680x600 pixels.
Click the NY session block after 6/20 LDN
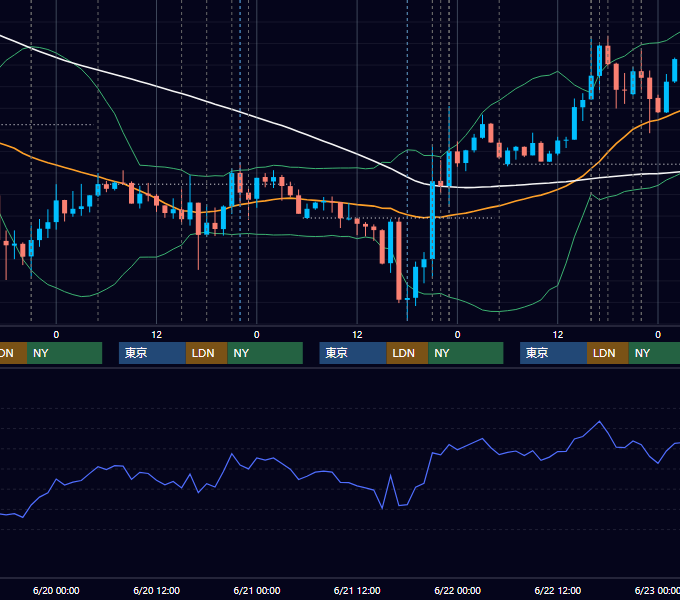click(x=265, y=353)
